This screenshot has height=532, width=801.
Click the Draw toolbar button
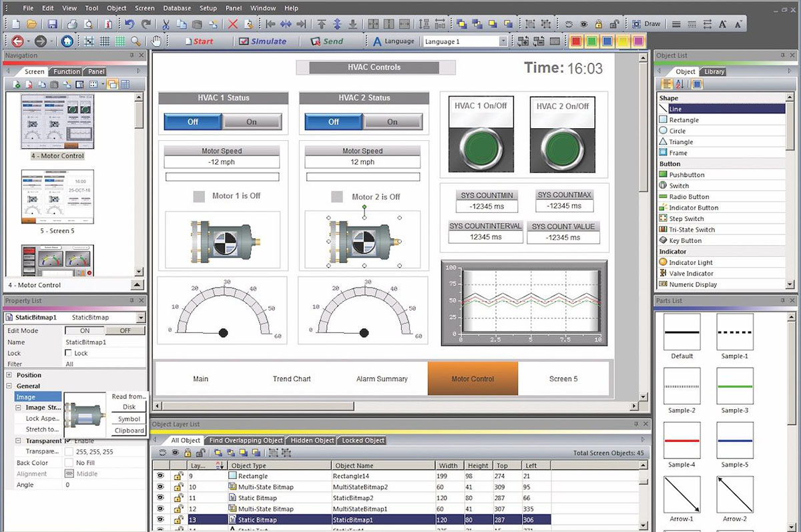pyautogui.click(x=646, y=24)
